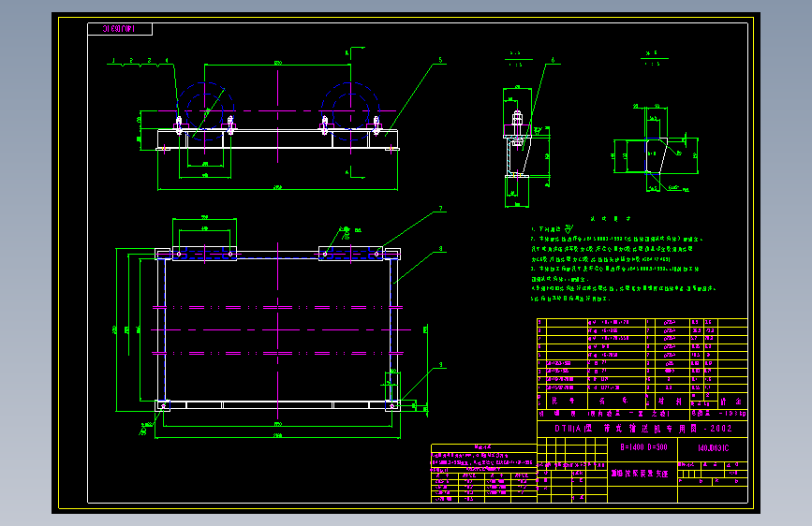Click part callout number 3

click(149, 61)
